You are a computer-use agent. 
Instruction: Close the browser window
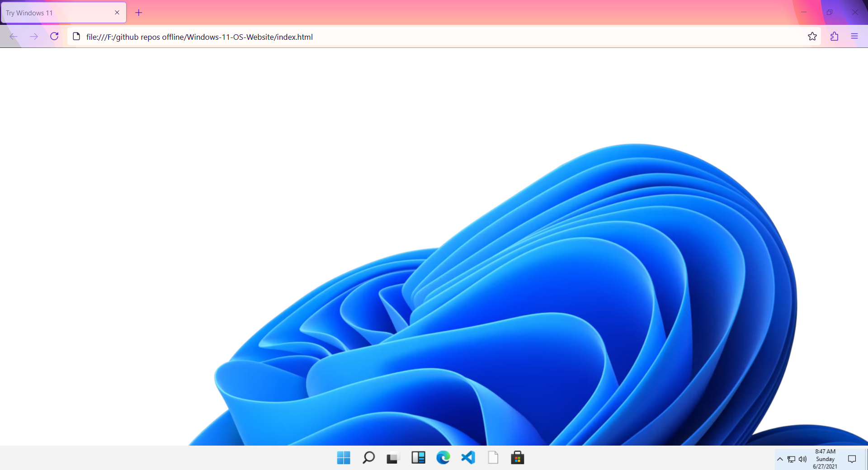[855, 12]
